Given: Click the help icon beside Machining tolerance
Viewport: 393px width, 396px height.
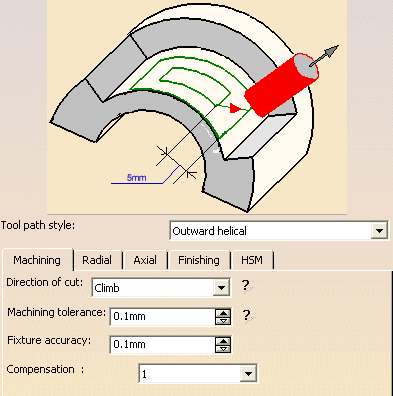Looking at the screenshot, I should [247, 316].
